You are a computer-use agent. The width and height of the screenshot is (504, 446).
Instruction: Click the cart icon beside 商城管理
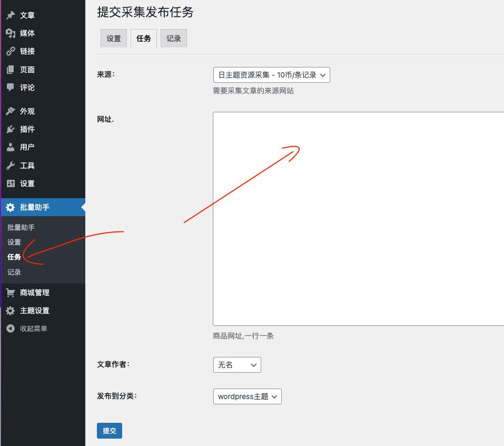11,293
